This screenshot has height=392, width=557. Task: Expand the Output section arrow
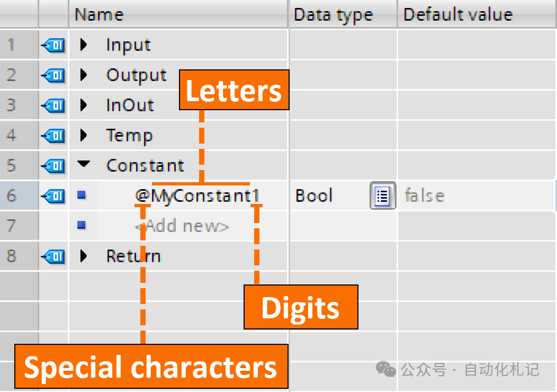tap(84, 75)
